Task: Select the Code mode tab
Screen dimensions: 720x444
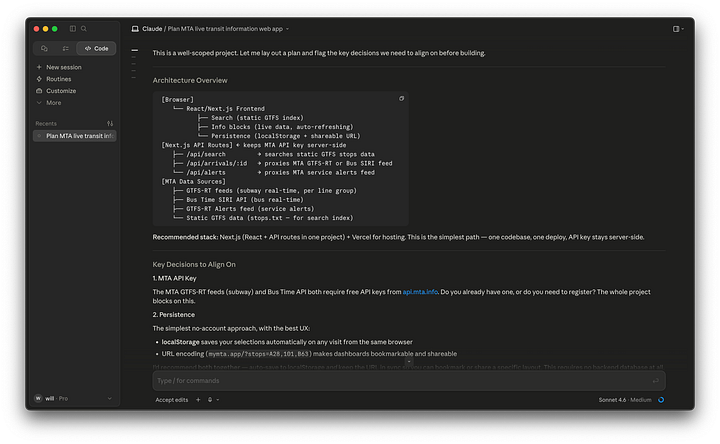Action: click(x=96, y=48)
